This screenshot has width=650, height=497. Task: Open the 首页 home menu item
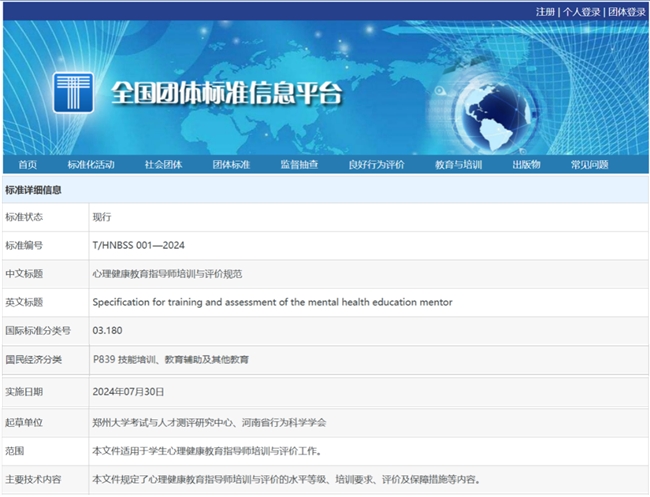click(28, 165)
